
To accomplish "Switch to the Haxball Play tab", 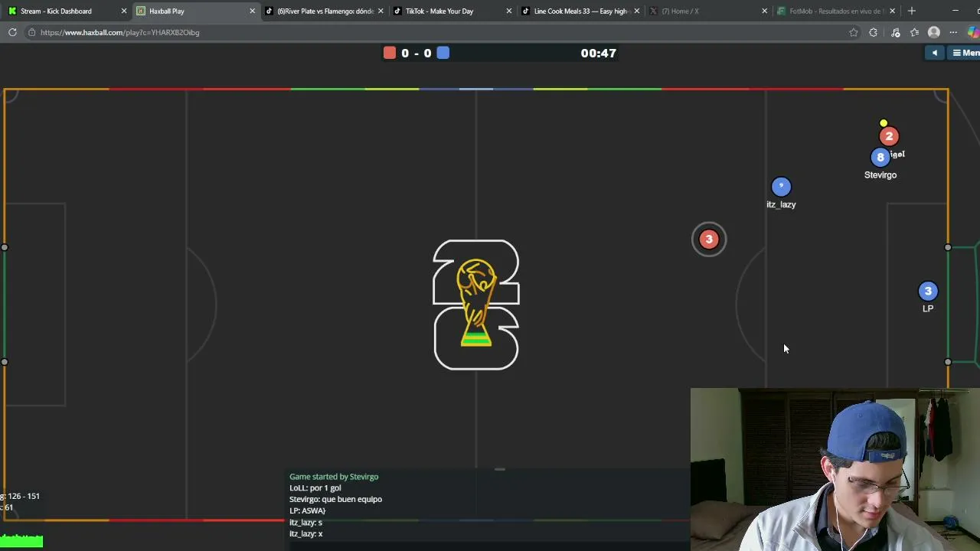I will click(x=195, y=11).
